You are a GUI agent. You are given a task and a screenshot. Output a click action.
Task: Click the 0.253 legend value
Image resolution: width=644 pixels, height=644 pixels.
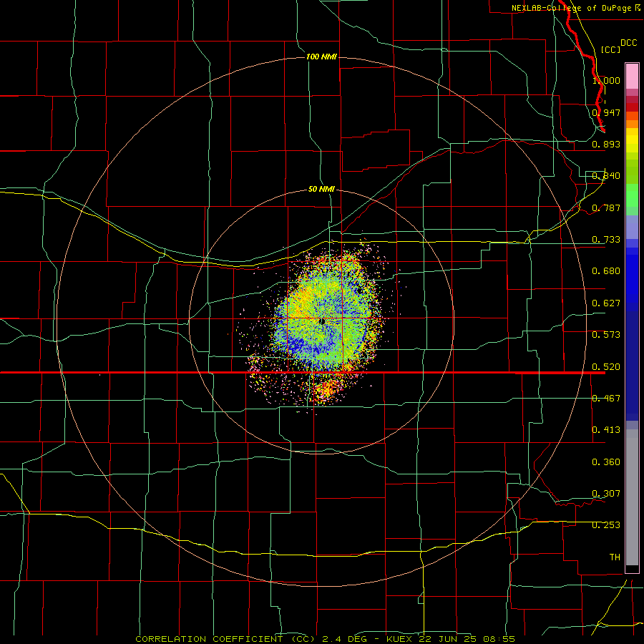(606, 525)
